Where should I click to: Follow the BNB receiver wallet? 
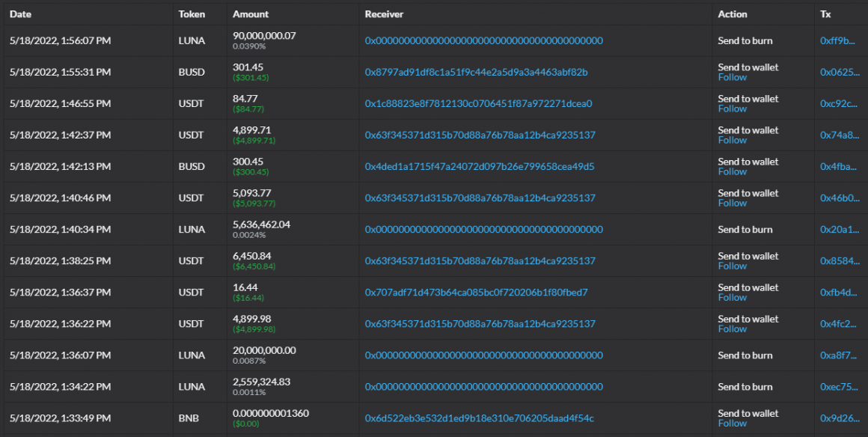(x=732, y=423)
